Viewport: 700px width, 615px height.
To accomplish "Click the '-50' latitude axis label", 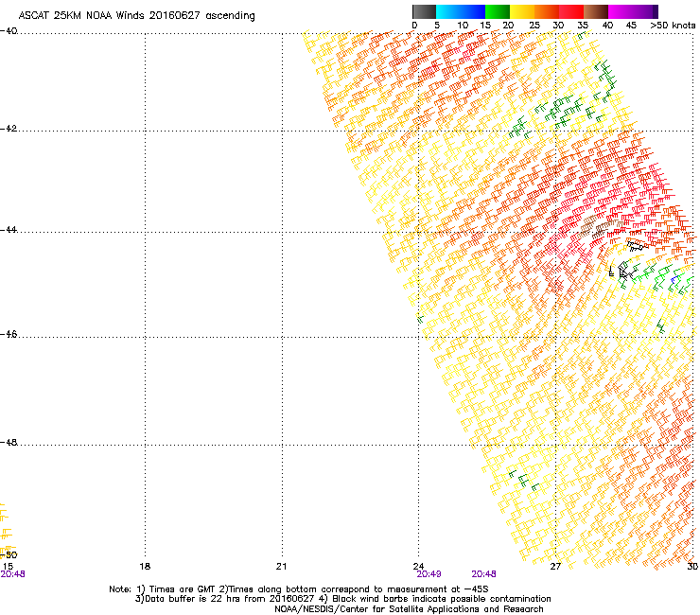I will tap(9, 555).
